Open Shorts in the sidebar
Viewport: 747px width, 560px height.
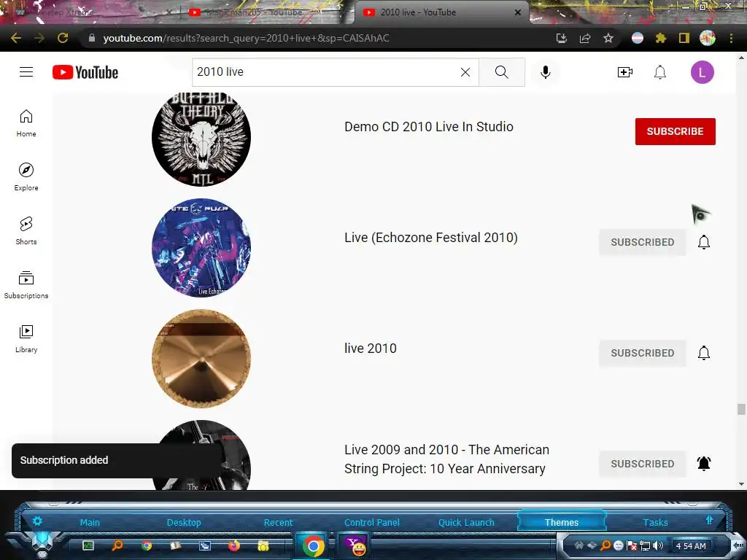[x=26, y=231]
